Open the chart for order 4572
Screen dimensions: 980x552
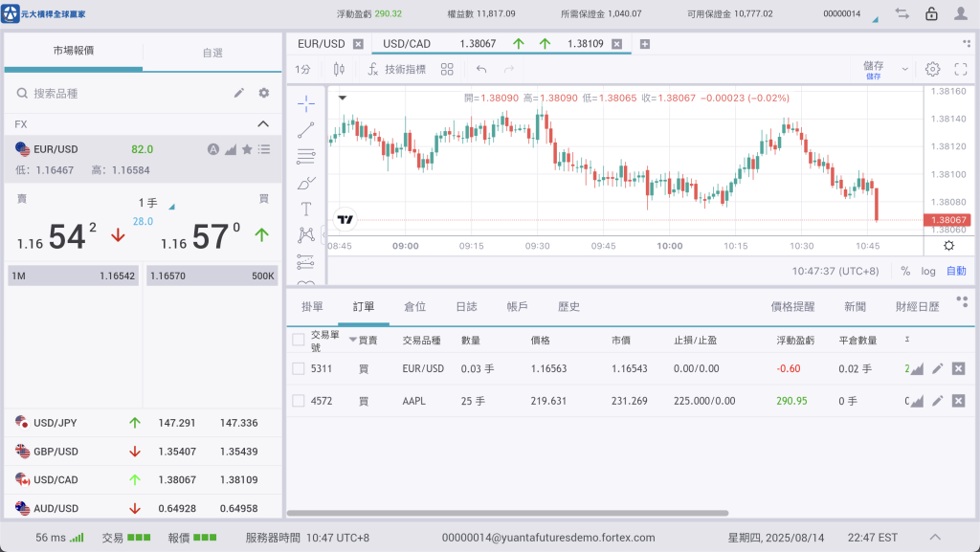(917, 401)
